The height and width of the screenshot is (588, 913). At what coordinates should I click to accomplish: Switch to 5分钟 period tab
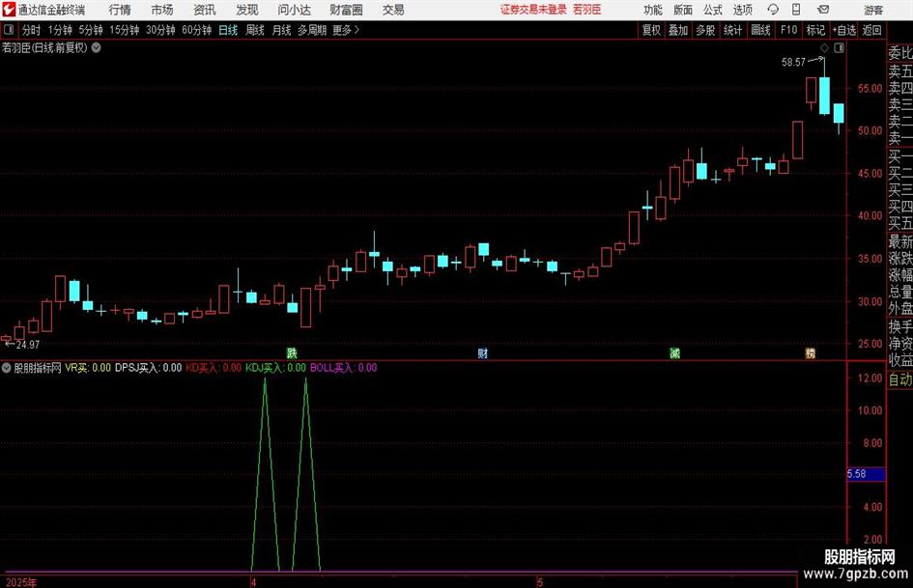(91, 30)
